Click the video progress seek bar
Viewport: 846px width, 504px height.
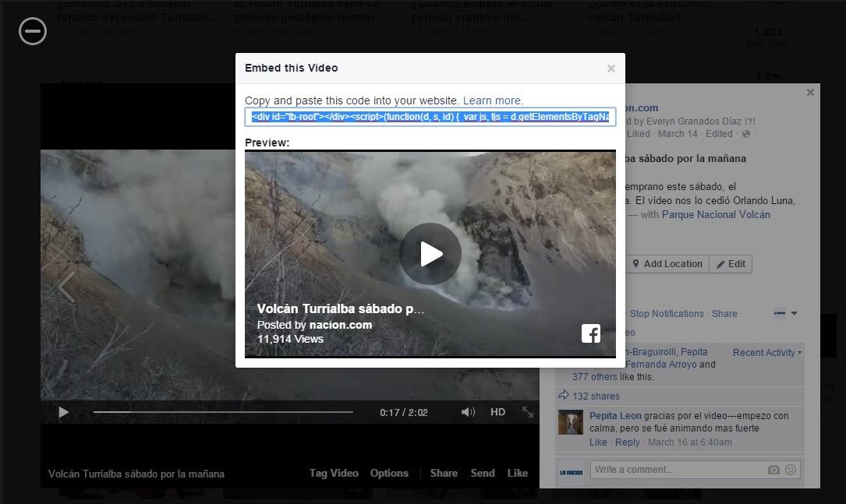point(223,412)
